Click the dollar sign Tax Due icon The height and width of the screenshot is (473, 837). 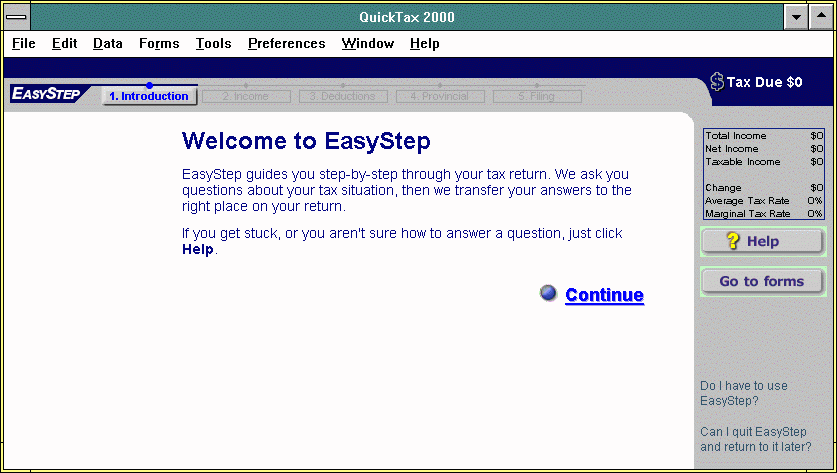coord(716,82)
